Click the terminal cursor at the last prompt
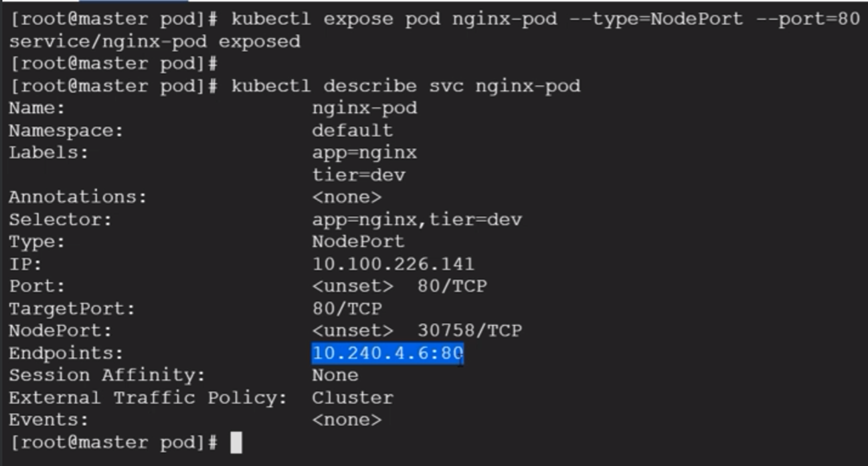The width and height of the screenshot is (868, 466). (236, 443)
